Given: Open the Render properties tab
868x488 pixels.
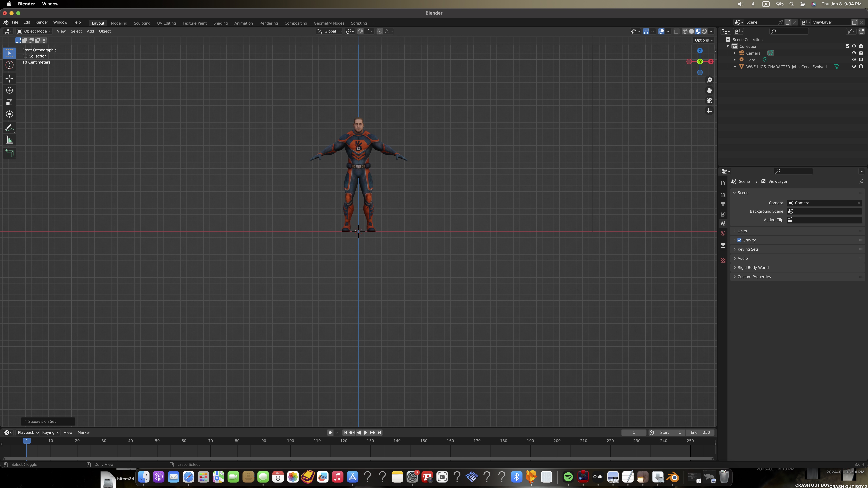Looking at the screenshot, I should (x=723, y=195).
